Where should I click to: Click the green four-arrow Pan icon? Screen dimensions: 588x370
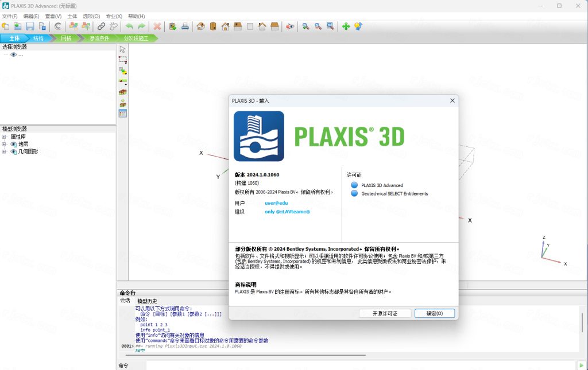click(346, 26)
